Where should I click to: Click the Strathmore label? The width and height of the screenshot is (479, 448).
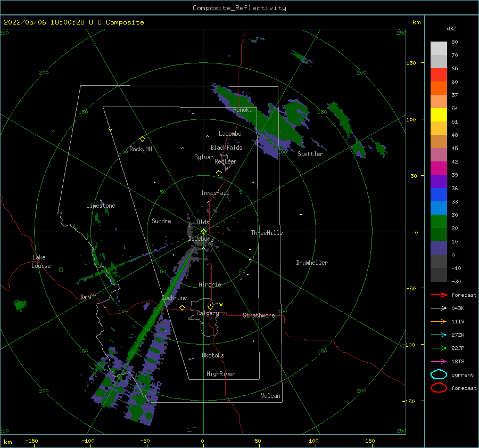click(259, 315)
